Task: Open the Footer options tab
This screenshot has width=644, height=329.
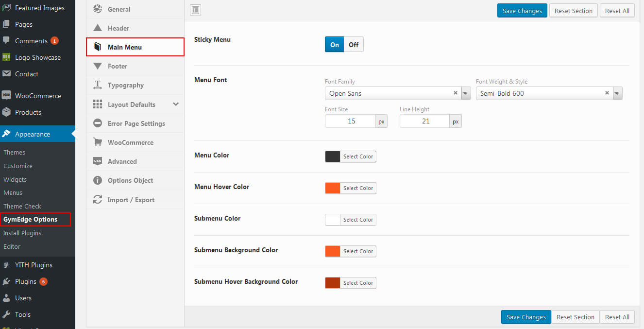Action: [x=135, y=66]
